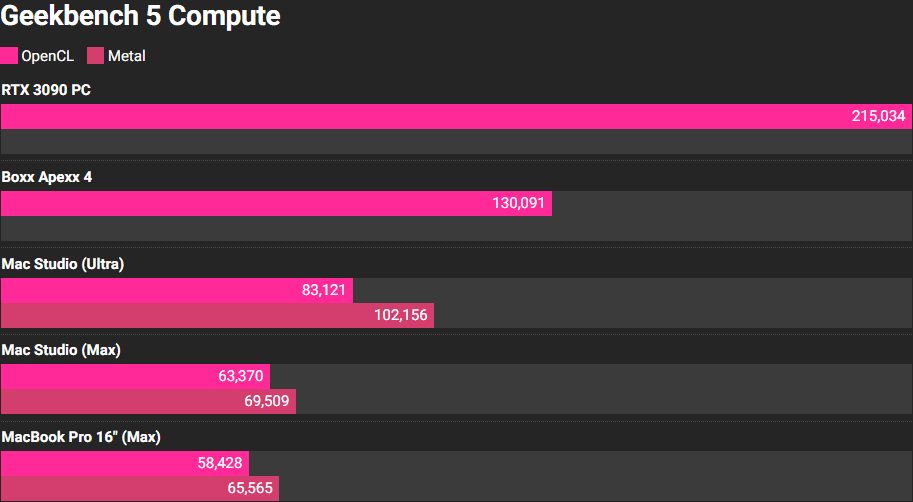913x502 pixels.
Task: Click the 102,156 Metal score value
Action: 401,316
